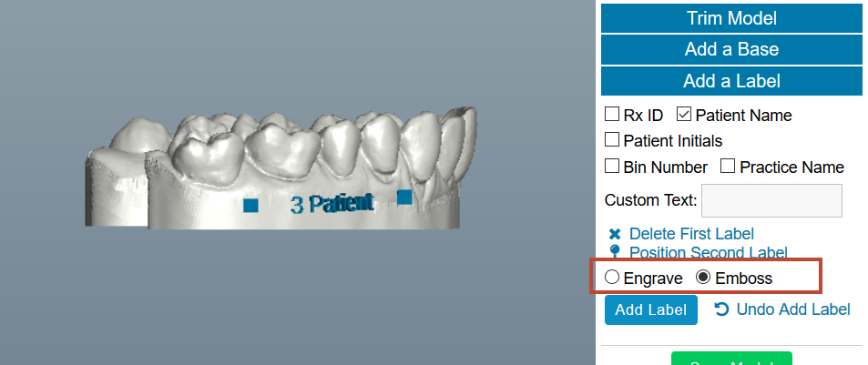Click the undo arrow icon
The height and width of the screenshot is (365, 868).
pyautogui.click(x=721, y=309)
